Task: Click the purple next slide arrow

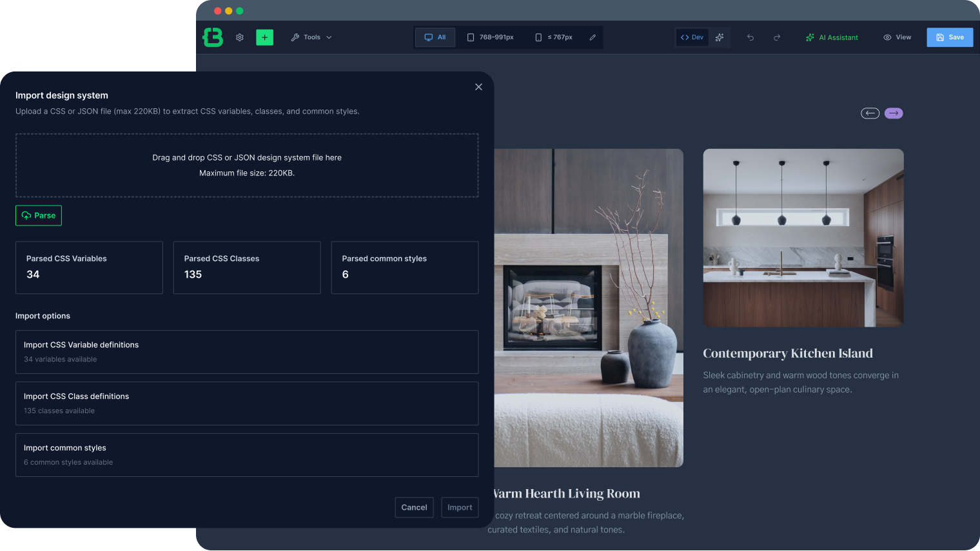Action: (x=894, y=113)
